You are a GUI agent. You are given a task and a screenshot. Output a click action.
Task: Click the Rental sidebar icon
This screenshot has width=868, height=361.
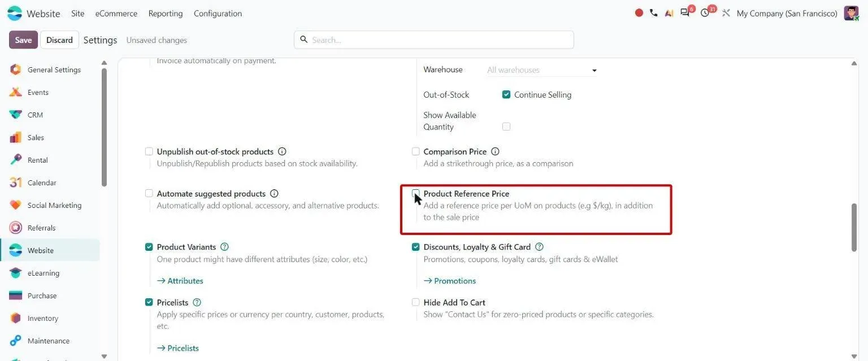[x=16, y=160]
